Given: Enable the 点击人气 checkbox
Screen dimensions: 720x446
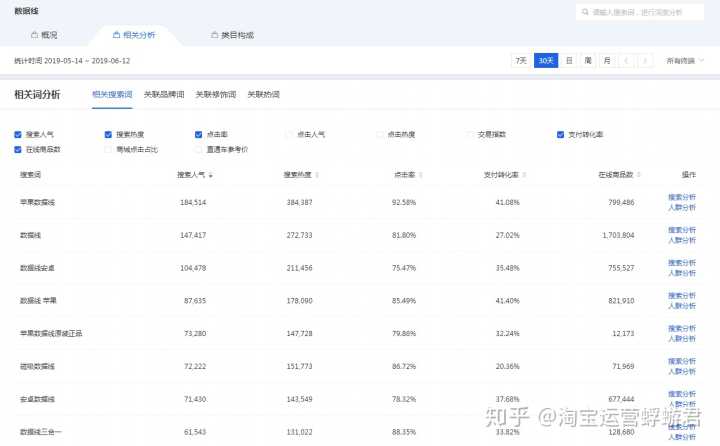Looking at the screenshot, I should (289, 134).
